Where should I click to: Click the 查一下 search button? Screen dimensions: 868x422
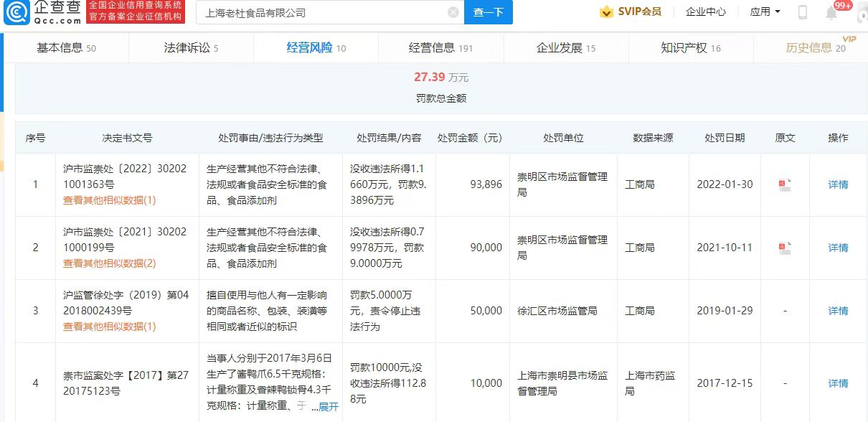489,12
